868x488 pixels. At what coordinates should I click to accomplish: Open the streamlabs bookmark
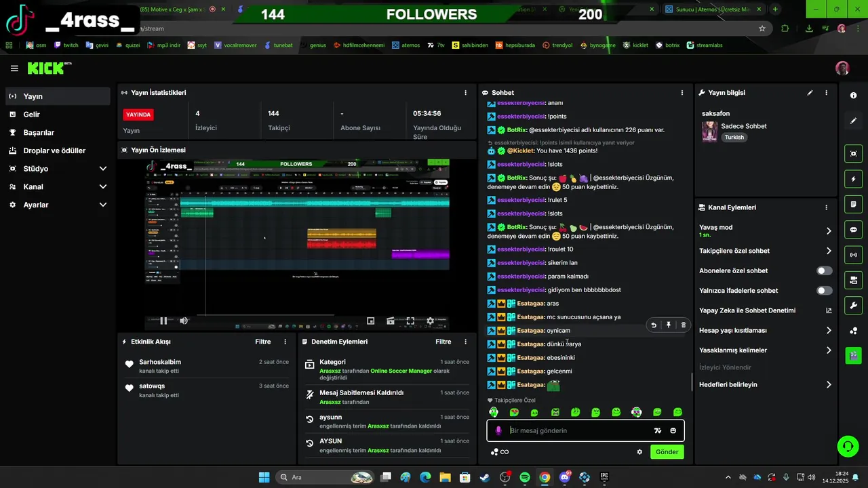(705, 45)
